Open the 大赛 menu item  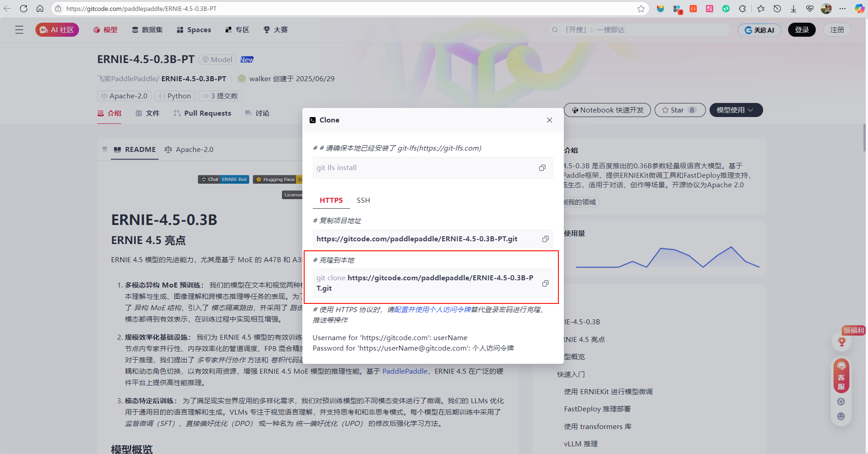[276, 30]
